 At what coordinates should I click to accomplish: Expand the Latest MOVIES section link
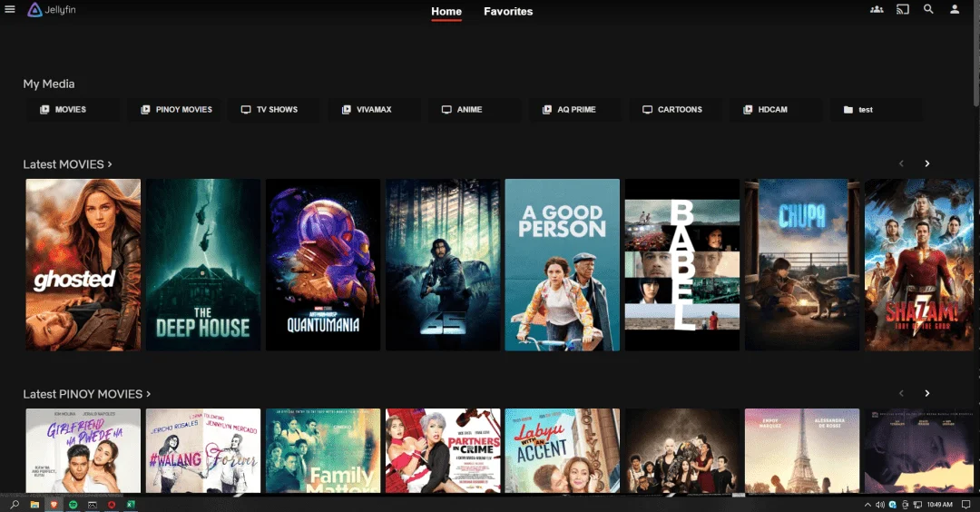tap(67, 164)
